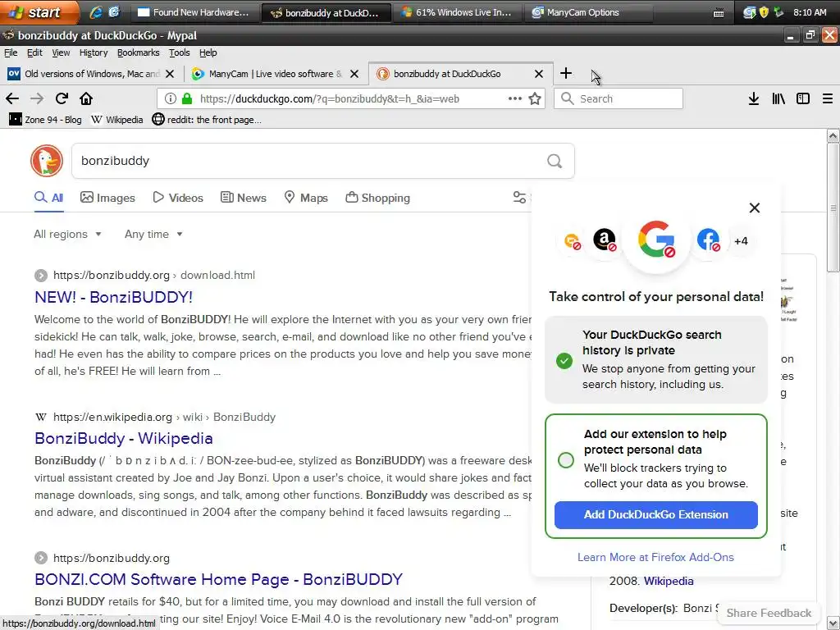Click the +4 more trackers badge

coord(741,241)
